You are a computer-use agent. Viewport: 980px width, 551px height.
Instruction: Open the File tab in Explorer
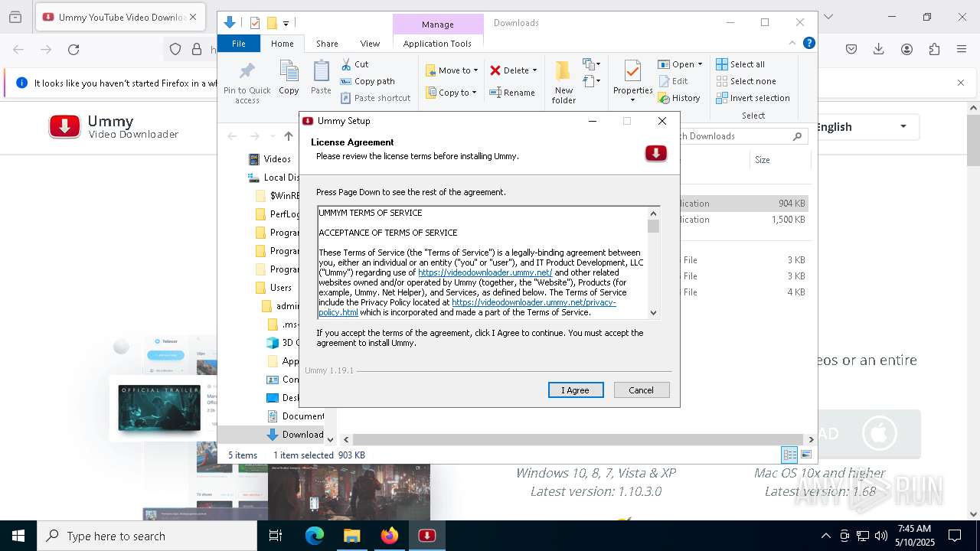(x=239, y=44)
